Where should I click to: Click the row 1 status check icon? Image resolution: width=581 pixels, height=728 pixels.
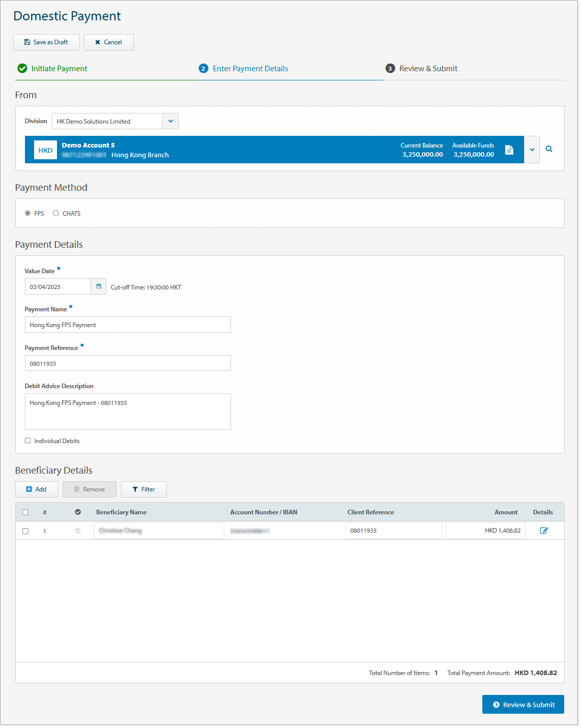point(78,531)
